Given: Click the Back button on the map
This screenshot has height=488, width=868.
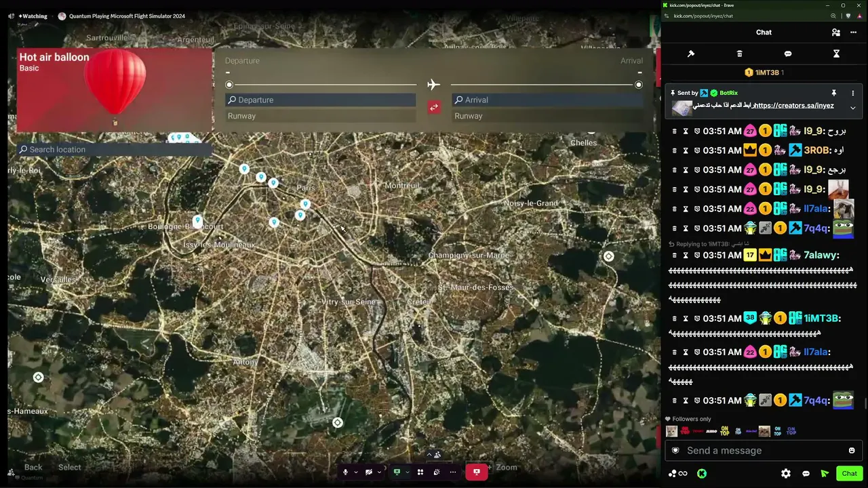Looking at the screenshot, I should pos(33,467).
